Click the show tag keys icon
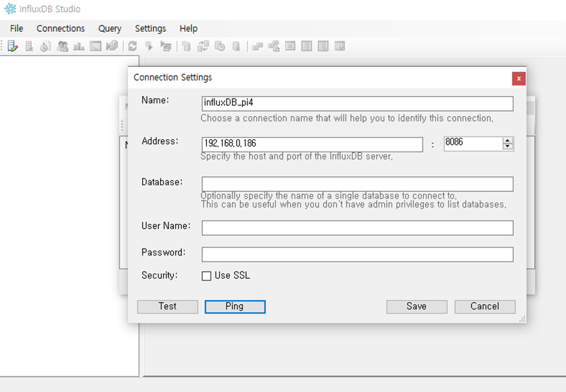The height and width of the screenshot is (392, 566). [257, 46]
